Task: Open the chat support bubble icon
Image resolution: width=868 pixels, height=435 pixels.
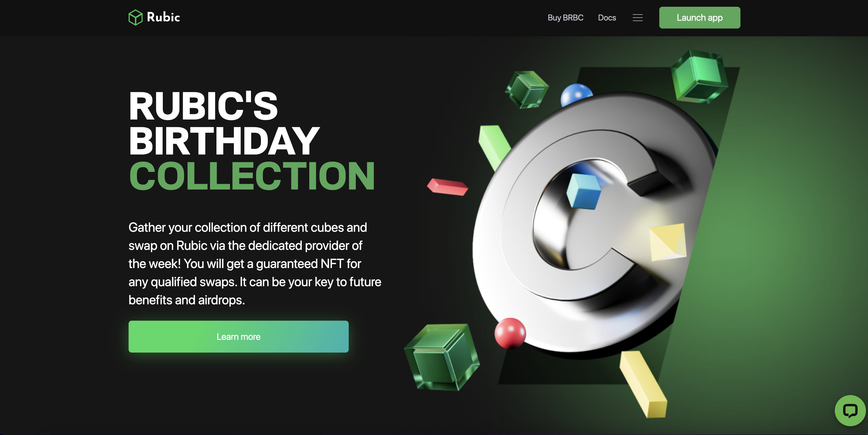Action: coord(850,410)
